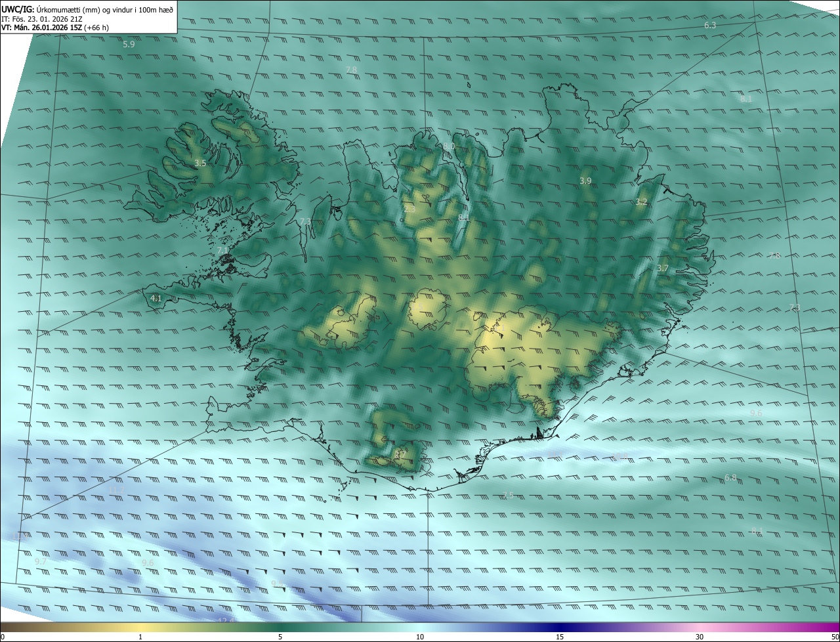Pick the yellow color above the 1 tick
The width and height of the screenshot is (840, 642).
coord(140,627)
